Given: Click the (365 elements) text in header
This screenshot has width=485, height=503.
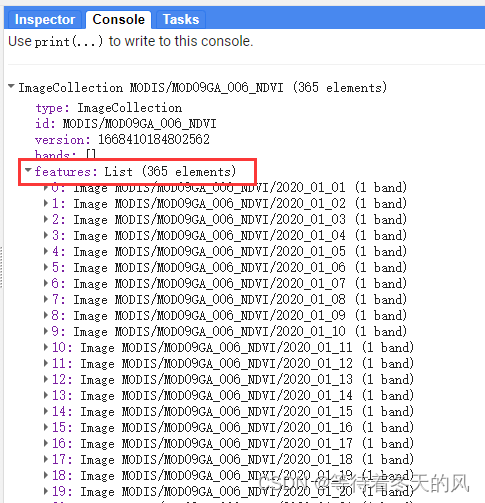Looking at the screenshot, I should (x=340, y=88).
